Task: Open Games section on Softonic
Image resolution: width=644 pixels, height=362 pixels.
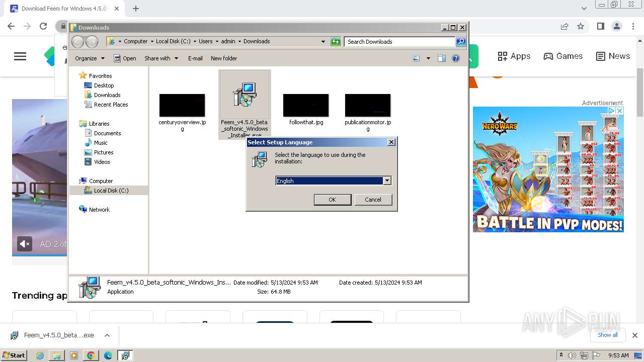Action: (563, 56)
